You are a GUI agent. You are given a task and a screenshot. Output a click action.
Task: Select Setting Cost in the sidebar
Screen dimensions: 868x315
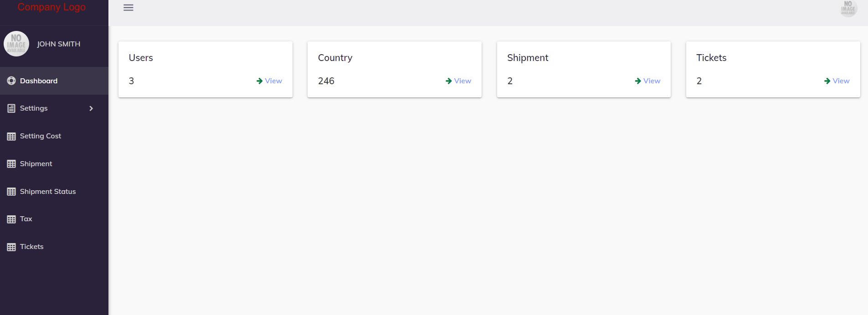point(41,136)
